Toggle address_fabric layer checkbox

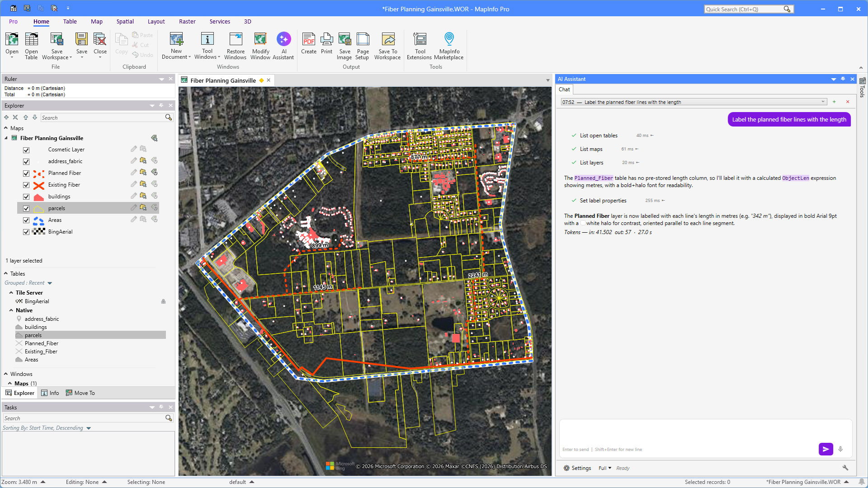(26, 162)
